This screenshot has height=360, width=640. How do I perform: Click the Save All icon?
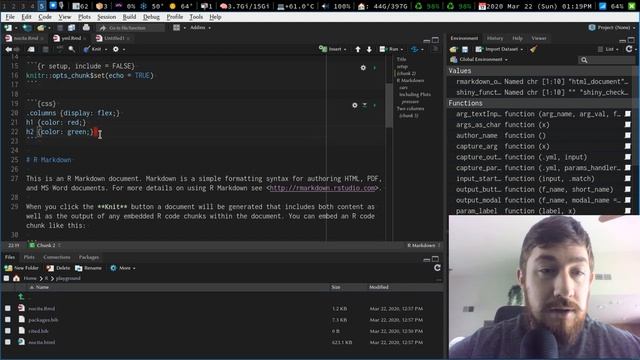pyautogui.click(x=71, y=28)
